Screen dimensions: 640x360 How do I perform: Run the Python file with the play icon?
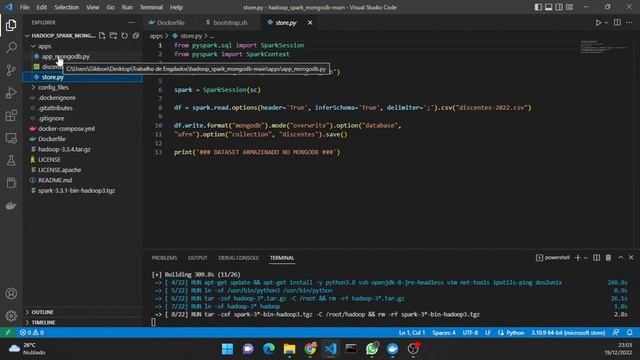point(598,22)
